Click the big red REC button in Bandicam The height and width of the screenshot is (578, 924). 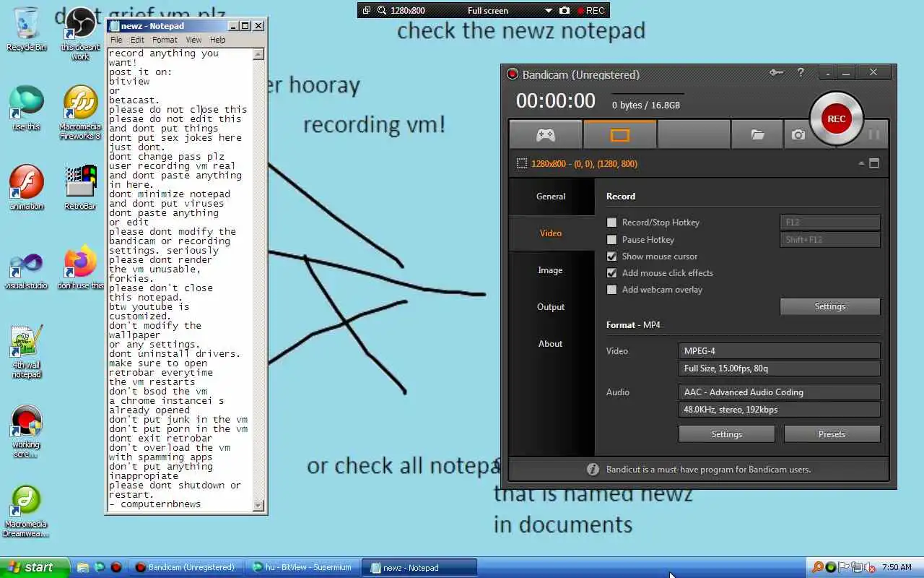[x=836, y=118]
